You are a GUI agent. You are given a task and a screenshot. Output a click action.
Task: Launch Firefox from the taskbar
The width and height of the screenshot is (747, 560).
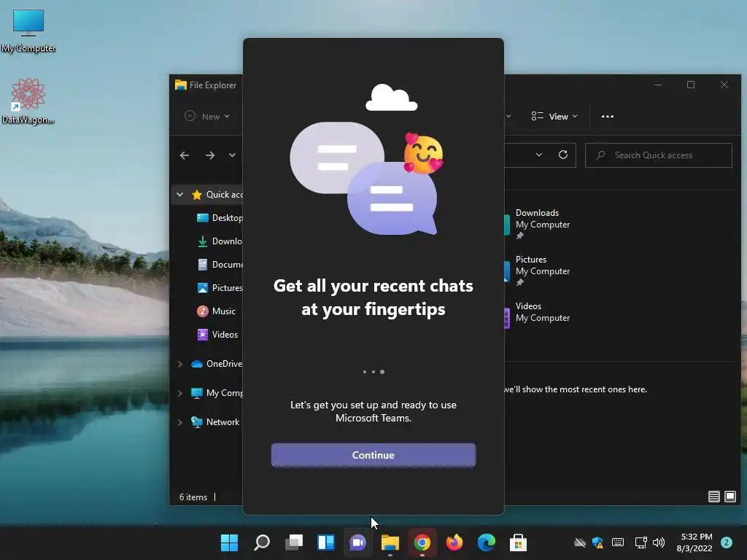(x=454, y=542)
